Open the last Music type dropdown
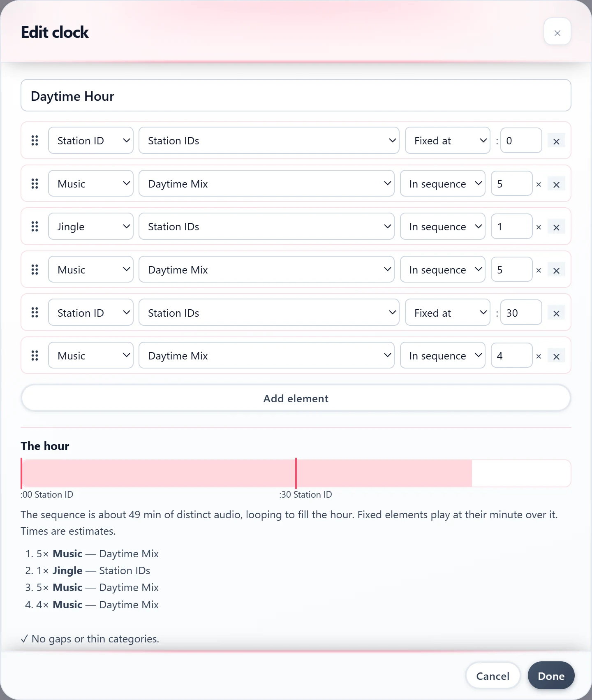Screen dimensions: 592x700 91,355
